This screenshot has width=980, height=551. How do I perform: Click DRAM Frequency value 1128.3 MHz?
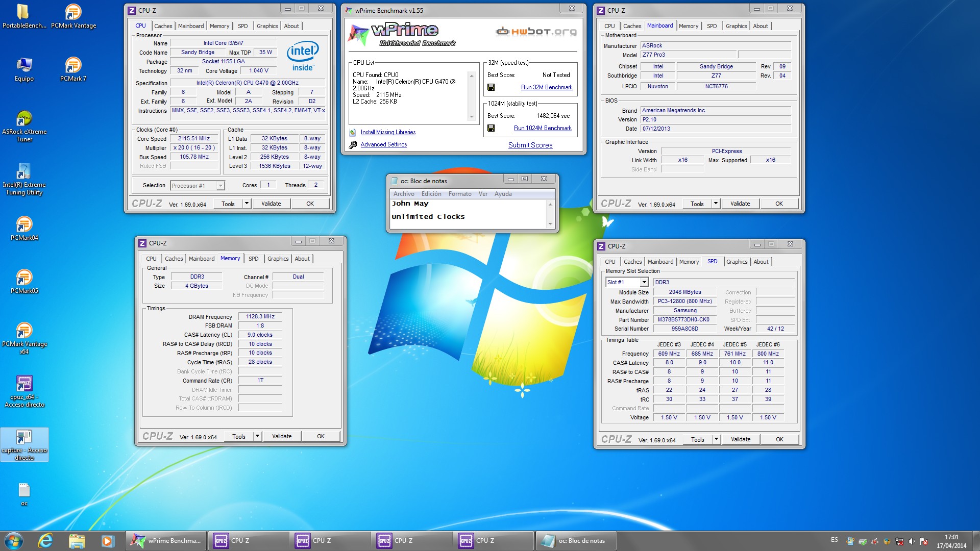[260, 316]
